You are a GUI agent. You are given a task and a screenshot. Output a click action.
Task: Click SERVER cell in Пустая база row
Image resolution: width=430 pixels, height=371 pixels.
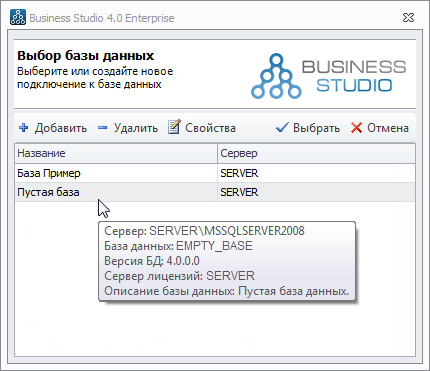point(316,192)
